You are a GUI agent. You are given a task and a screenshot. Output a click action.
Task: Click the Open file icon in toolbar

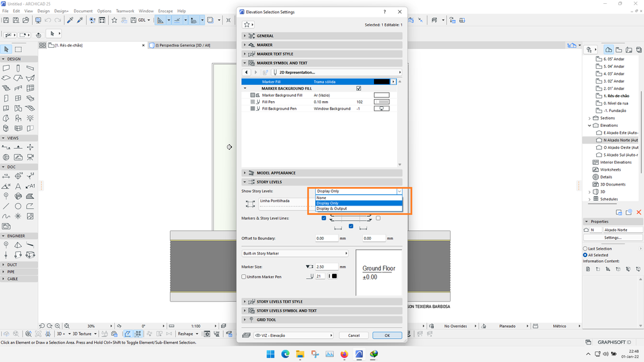[26, 20]
